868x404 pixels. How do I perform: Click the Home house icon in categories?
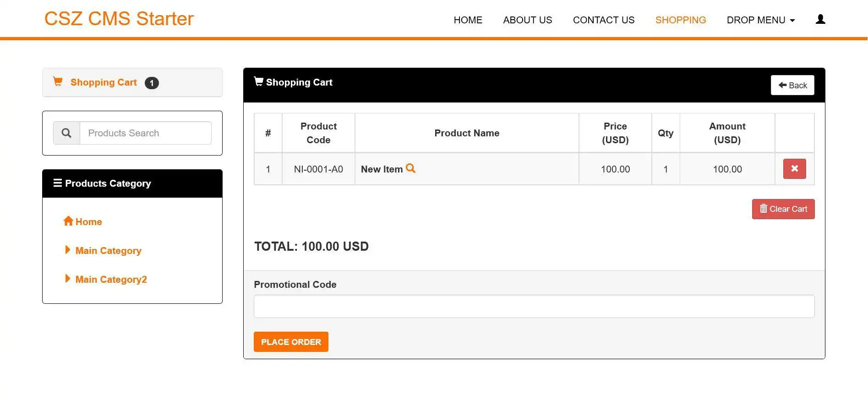tap(68, 221)
